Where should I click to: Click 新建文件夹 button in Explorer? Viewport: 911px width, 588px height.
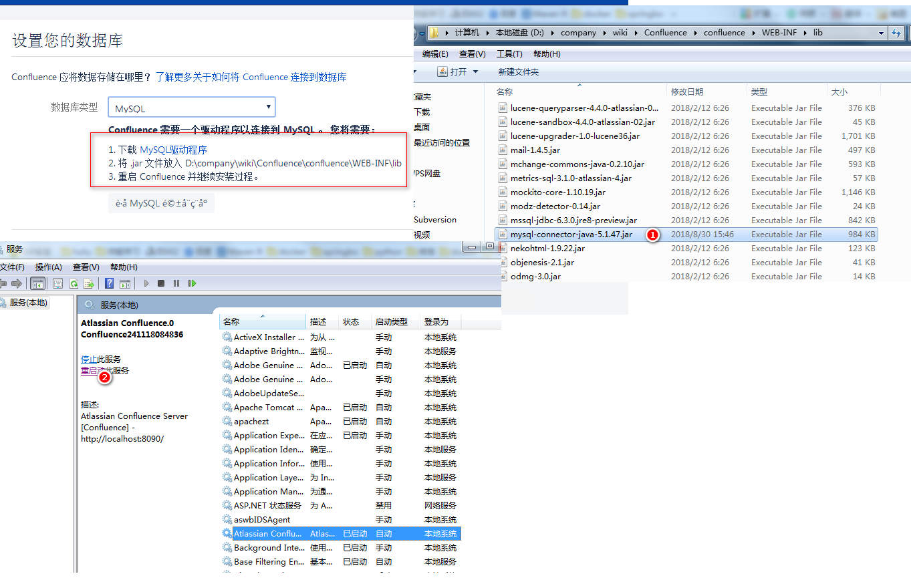[518, 71]
